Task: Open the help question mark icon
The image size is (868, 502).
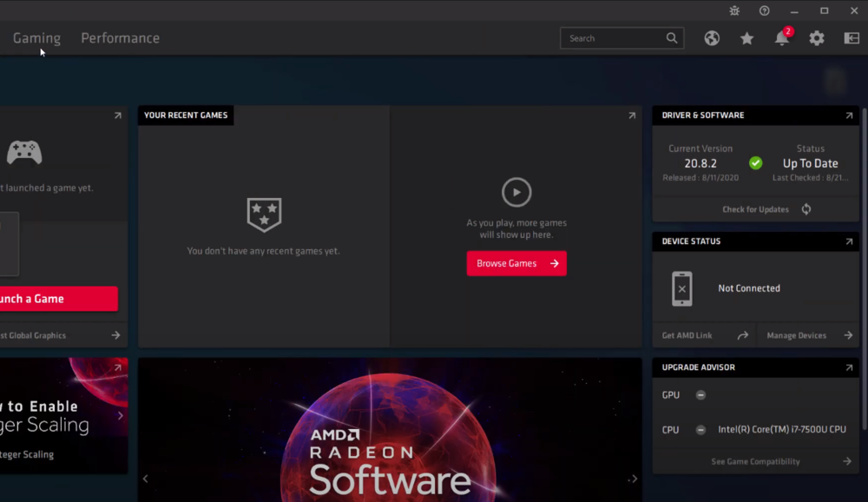Action: point(765,10)
